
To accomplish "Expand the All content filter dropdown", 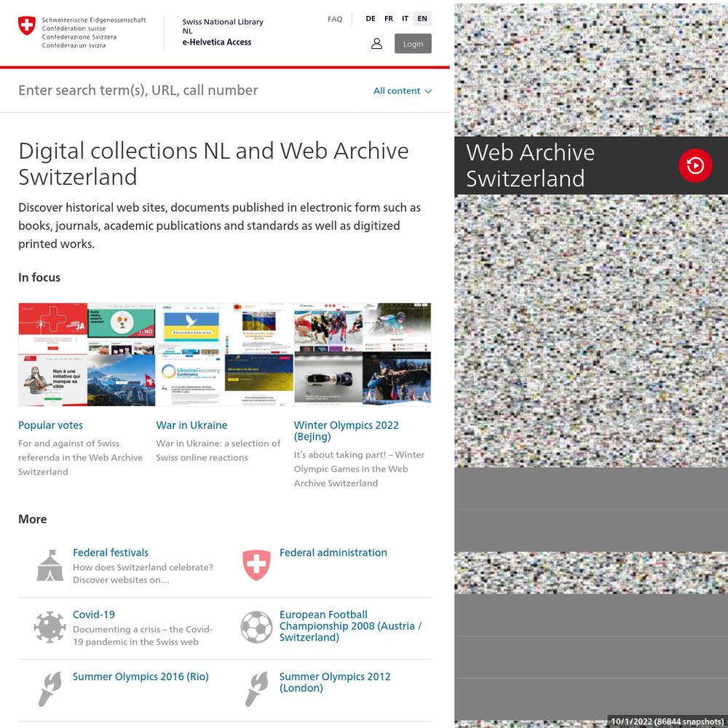I will point(402,91).
